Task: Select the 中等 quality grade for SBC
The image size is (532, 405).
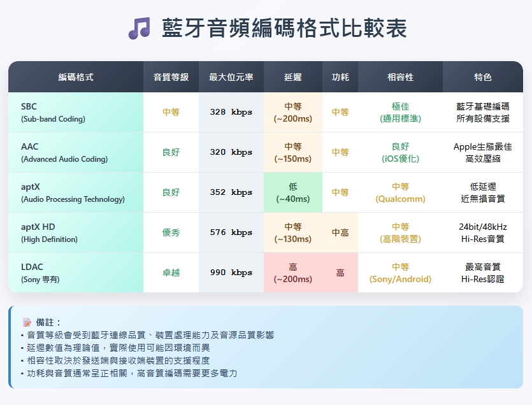Action: click(x=171, y=112)
